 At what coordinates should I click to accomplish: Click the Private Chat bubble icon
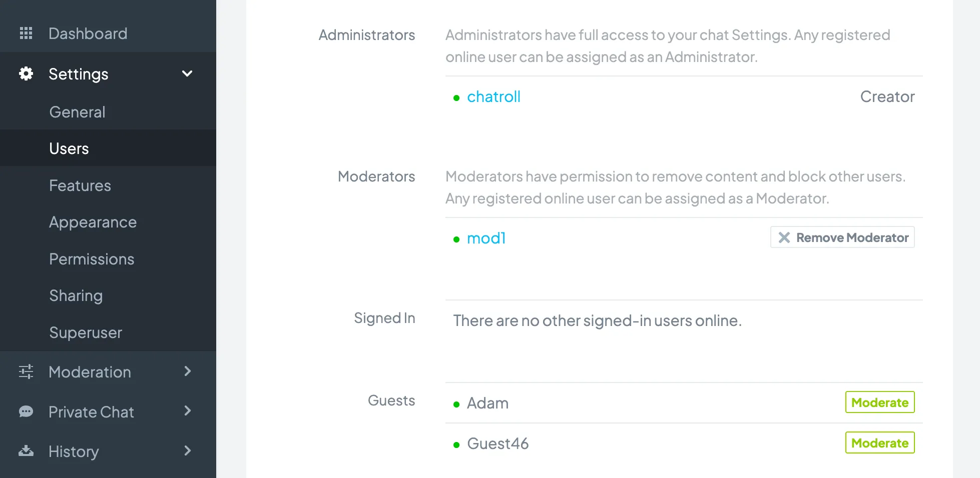click(x=26, y=411)
